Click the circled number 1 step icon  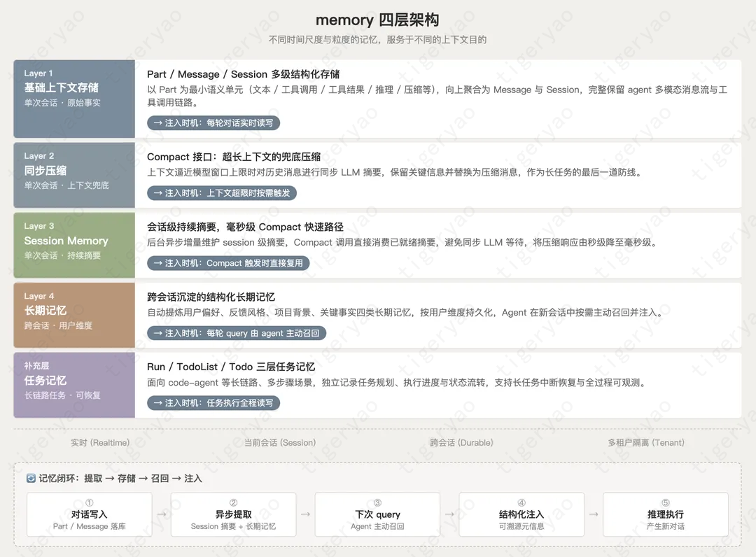point(89,502)
